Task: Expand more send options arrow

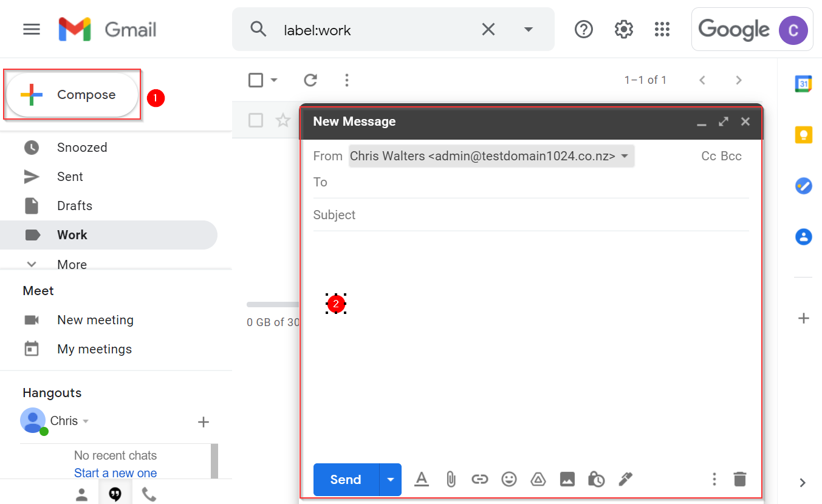Action: (x=391, y=480)
